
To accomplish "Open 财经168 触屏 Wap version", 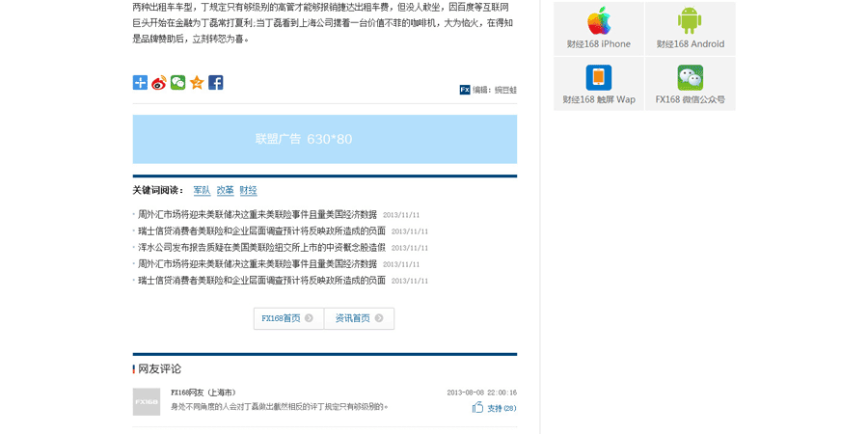I will coord(599,84).
